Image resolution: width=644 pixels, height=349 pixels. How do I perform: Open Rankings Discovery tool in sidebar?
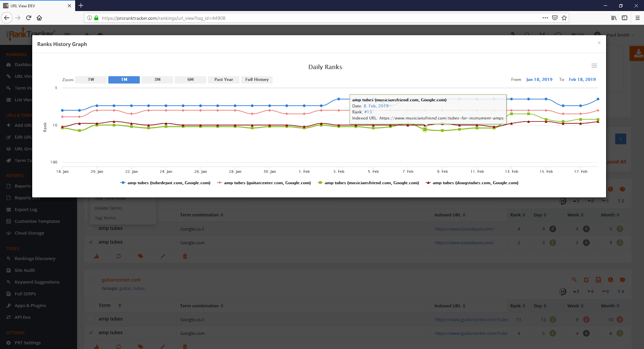[x=35, y=258]
